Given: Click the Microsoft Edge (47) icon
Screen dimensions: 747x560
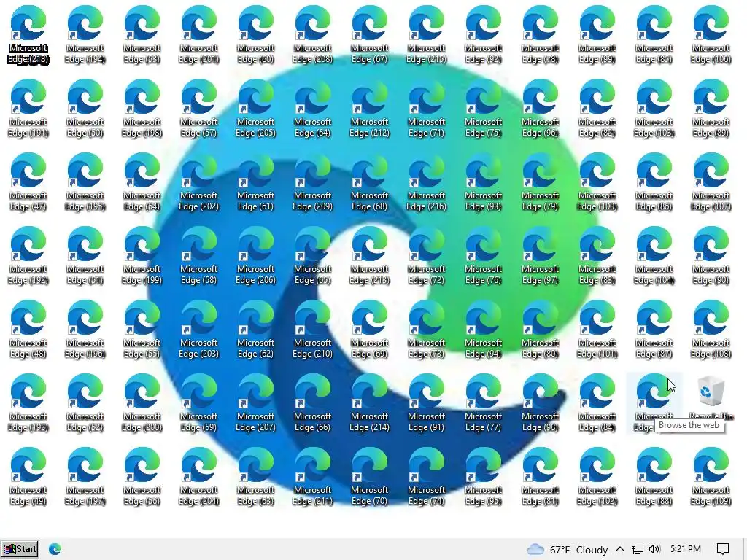Looking at the screenshot, I should pos(28,182).
